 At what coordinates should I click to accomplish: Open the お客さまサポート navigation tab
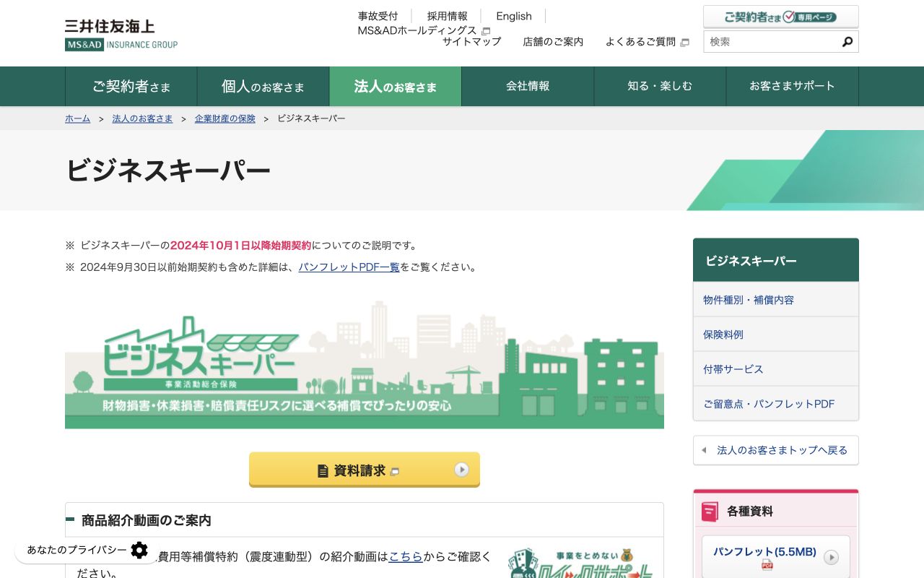click(792, 87)
